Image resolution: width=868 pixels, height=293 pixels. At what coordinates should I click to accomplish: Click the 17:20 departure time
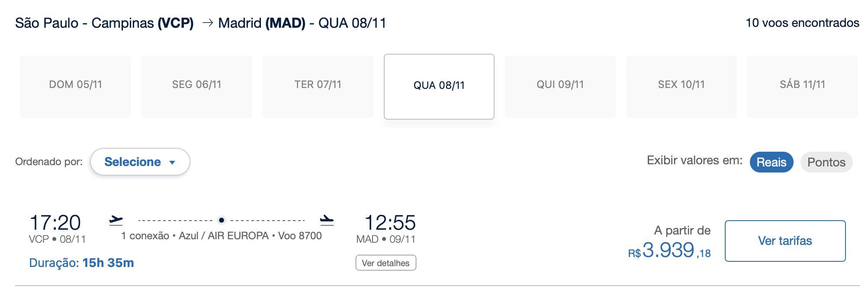tap(55, 223)
